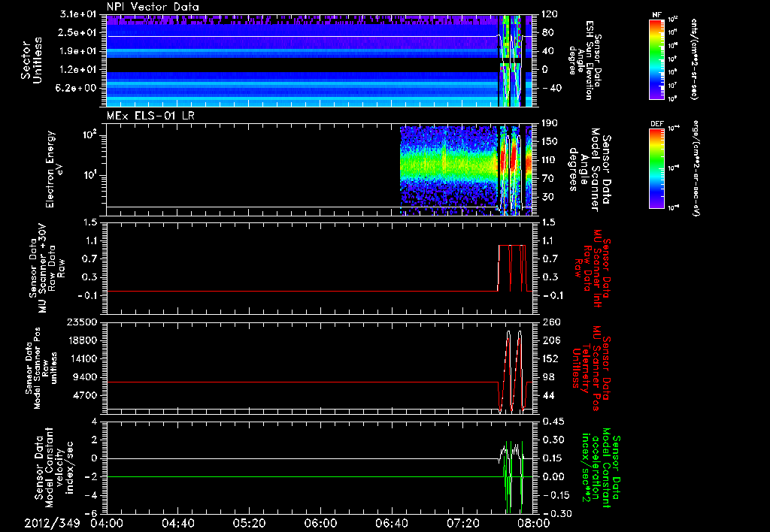Click the NF flux color bar
770x532 pixels.
656,59
